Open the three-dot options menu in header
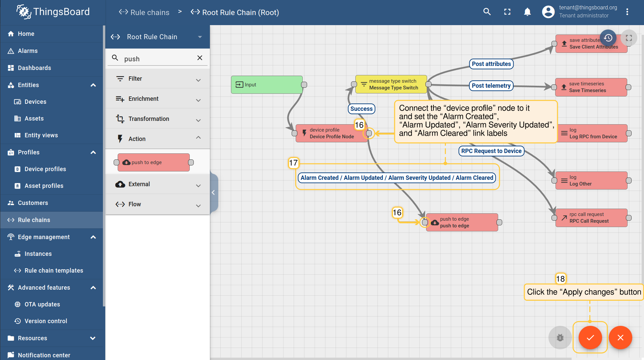Image resolution: width=644 pixels, height=360 pixels. tap(627, 12)
